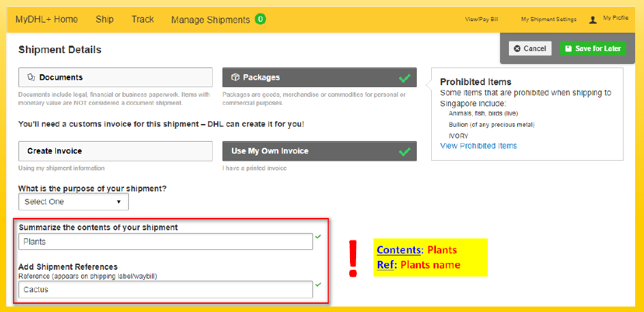Choose Documents shipment type

[x=115, y=77]
